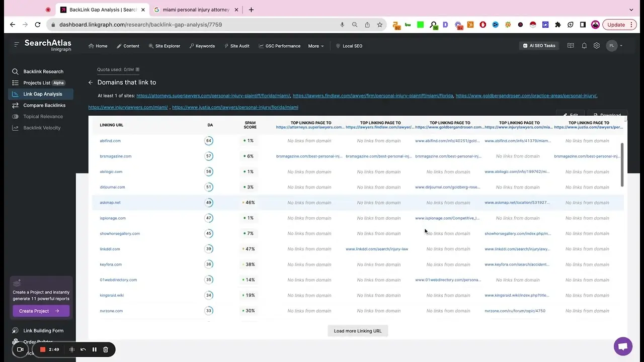
Task: Open notifications bell icon
Action: pyautogui.click(x=584, y=46)
